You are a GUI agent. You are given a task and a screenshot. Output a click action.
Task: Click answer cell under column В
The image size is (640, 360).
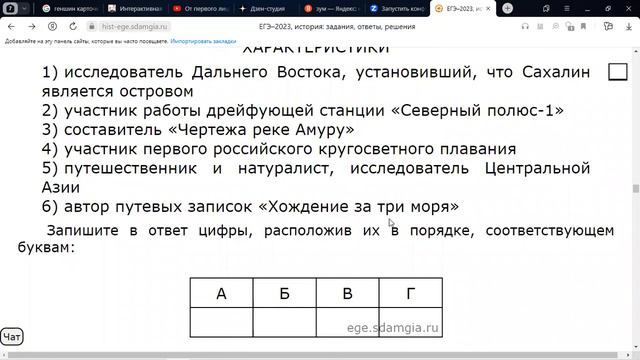(347, 322)
